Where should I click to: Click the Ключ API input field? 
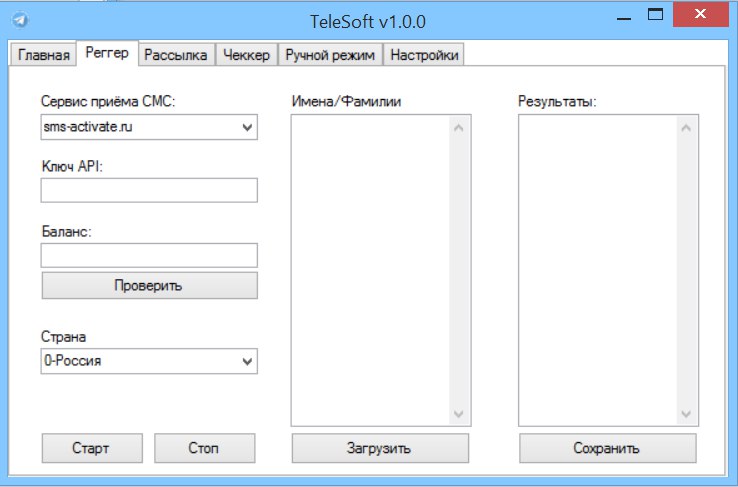149,190
